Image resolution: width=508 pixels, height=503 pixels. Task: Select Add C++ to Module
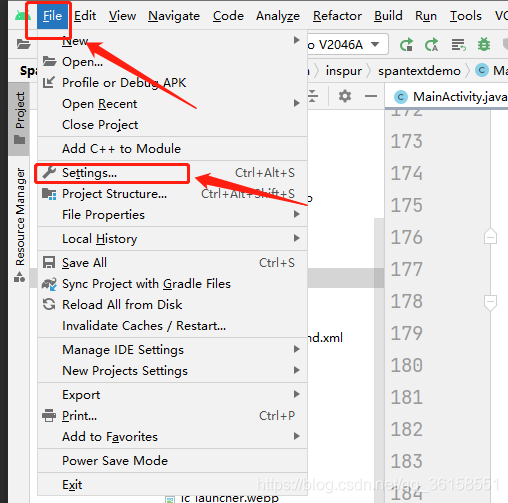point(172,149)
